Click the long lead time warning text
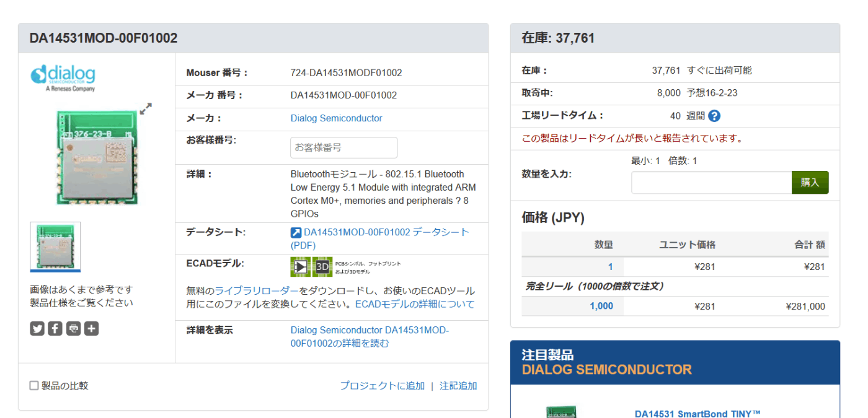Screen dimensions: 868x418 click(x=632, y=138)
